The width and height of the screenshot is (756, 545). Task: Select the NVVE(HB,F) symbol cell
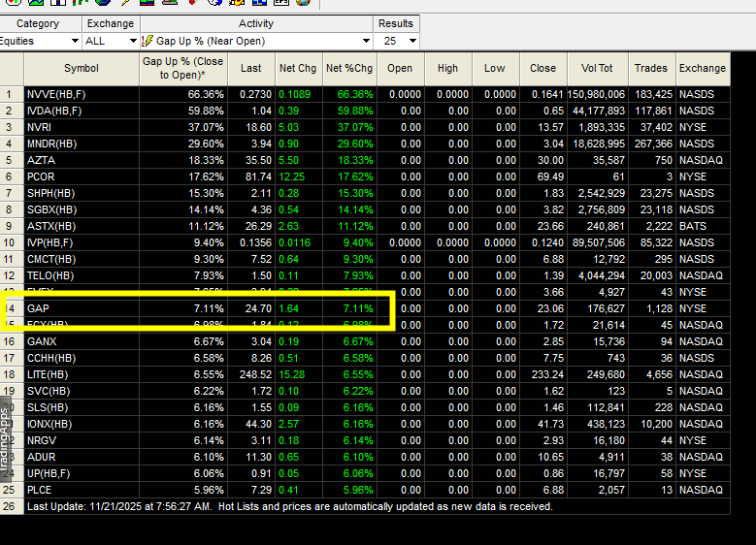point(82,94)
